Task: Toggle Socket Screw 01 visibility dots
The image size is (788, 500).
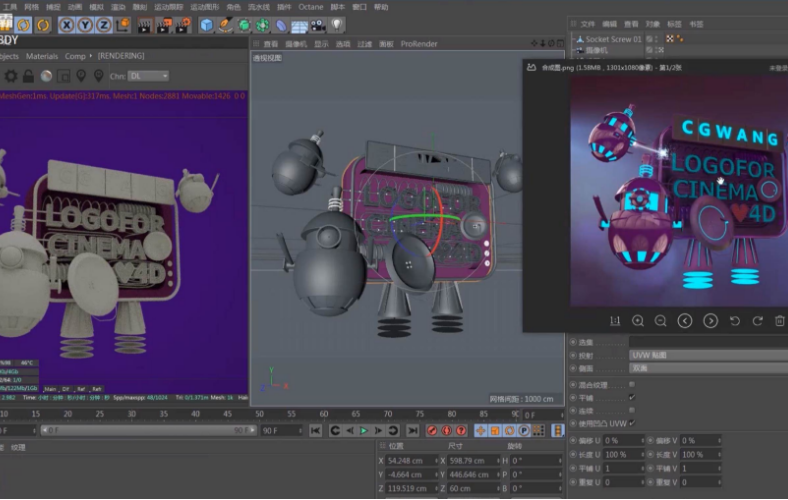Action: click(x=656, y=39)
